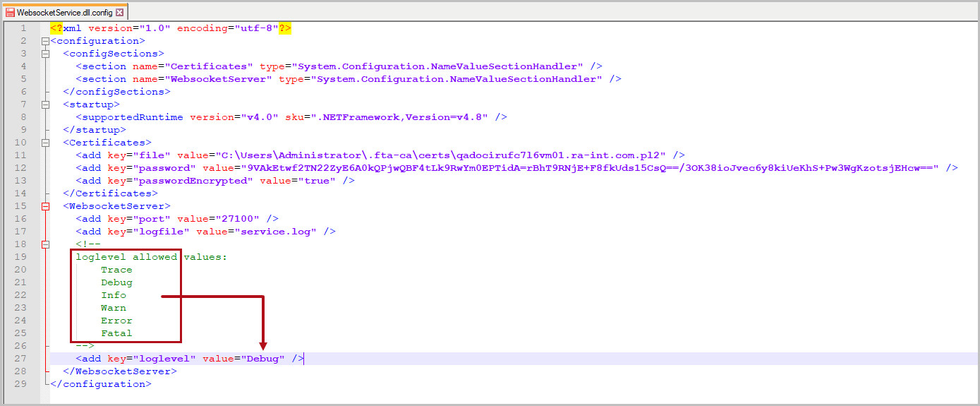Click the comment opening <!-- marker
980x406 pixels.
point(88,244)
